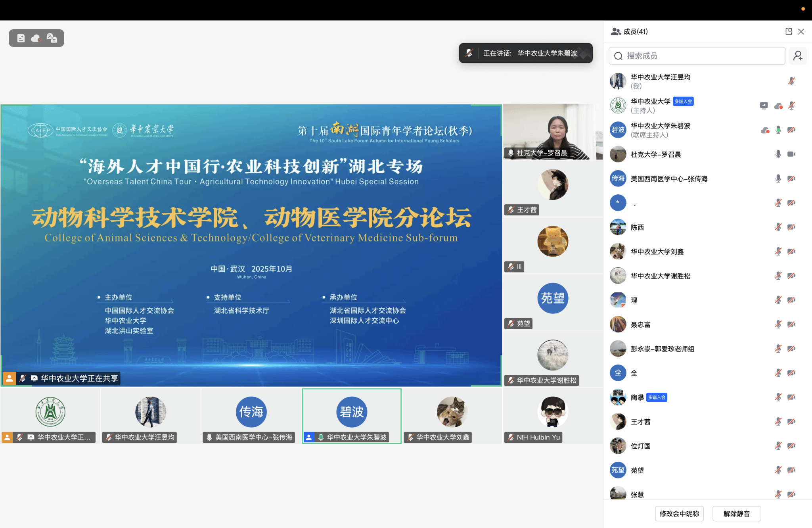812x528 pixels.
Task: Click 修改会中昵称 button
Action: click(679, 514)
